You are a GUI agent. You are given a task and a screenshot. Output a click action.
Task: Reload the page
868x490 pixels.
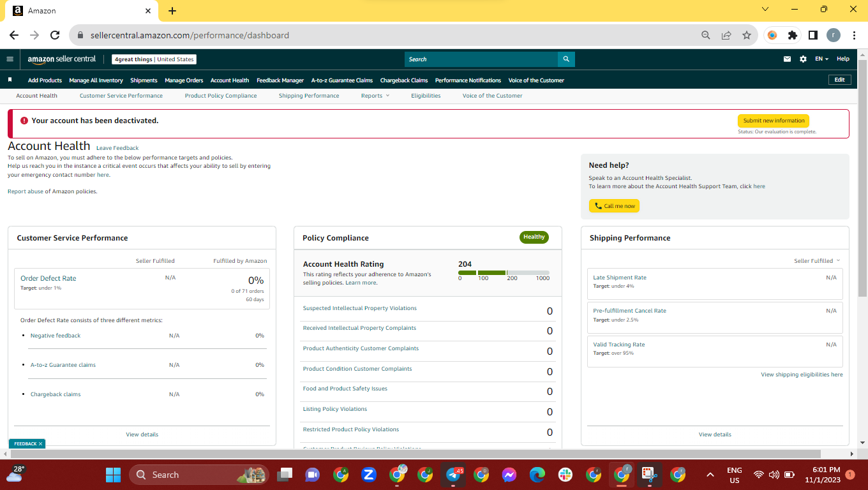[x=55, y=35]
